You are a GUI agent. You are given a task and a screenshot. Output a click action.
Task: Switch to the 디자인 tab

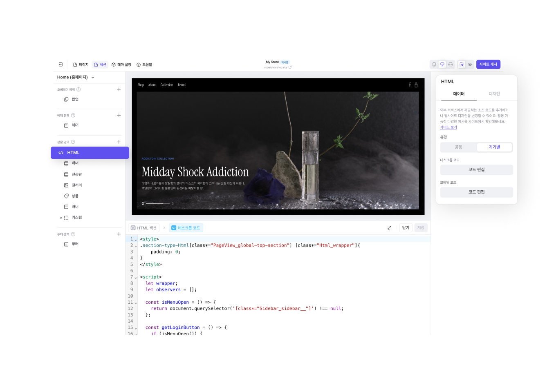click(494, 94)
